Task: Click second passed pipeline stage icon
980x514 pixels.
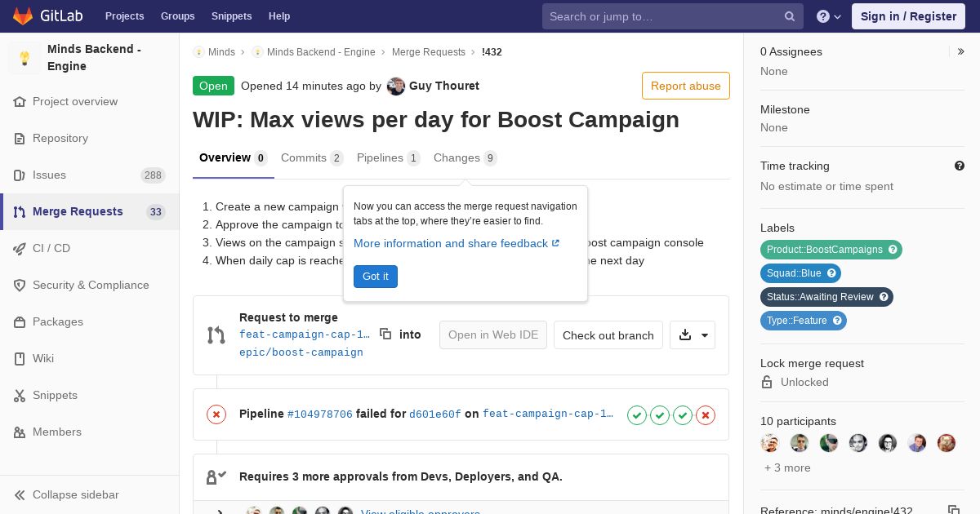Action: coord(660,415)
